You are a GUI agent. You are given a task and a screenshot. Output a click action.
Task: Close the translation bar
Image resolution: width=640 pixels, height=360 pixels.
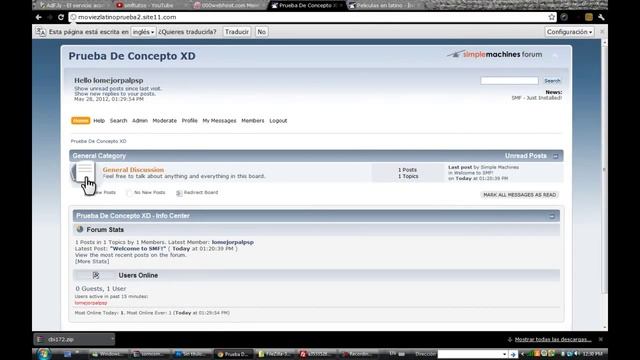point(602,32)
